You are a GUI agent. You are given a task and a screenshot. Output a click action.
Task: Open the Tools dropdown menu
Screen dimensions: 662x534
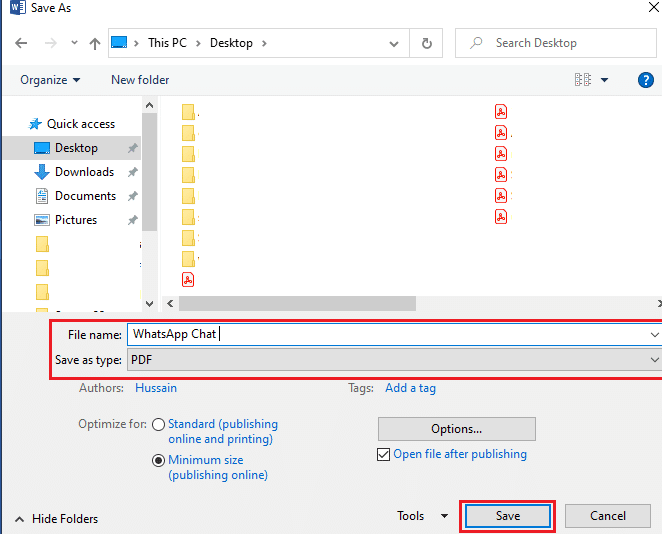pyautogui.click(x=422, y=516)
